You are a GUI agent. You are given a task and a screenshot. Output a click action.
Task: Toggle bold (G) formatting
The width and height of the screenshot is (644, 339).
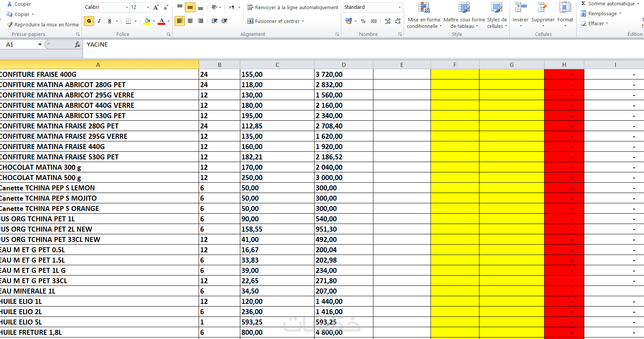click(x=89, y=21)
